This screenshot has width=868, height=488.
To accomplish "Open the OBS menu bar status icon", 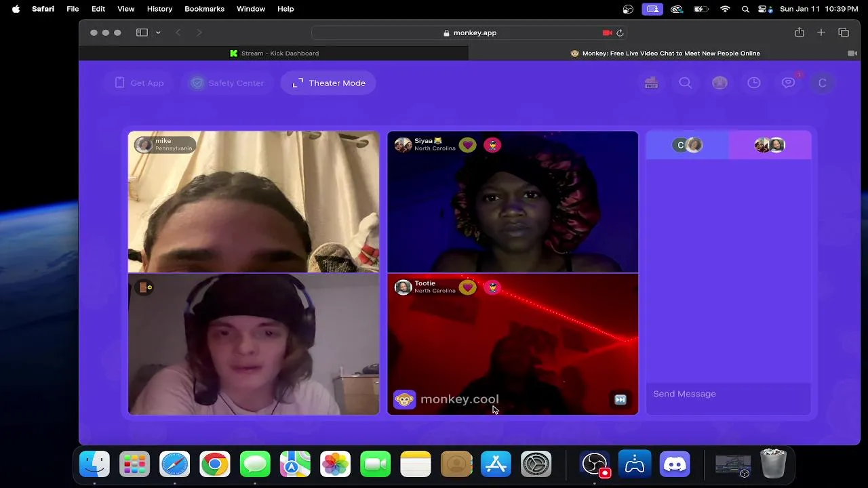I will (629, 9).
